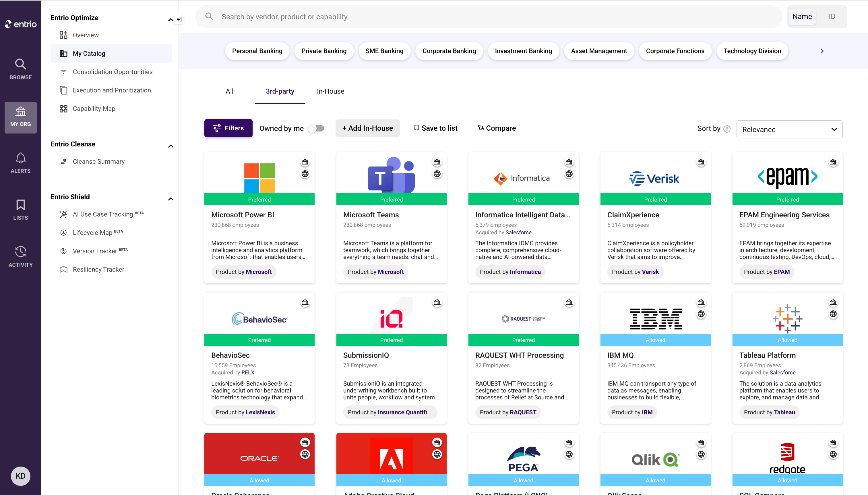Viewport: 868px width, 495px height.
Task: Switch to the In-House tab
Action: [x=330, y=91]
